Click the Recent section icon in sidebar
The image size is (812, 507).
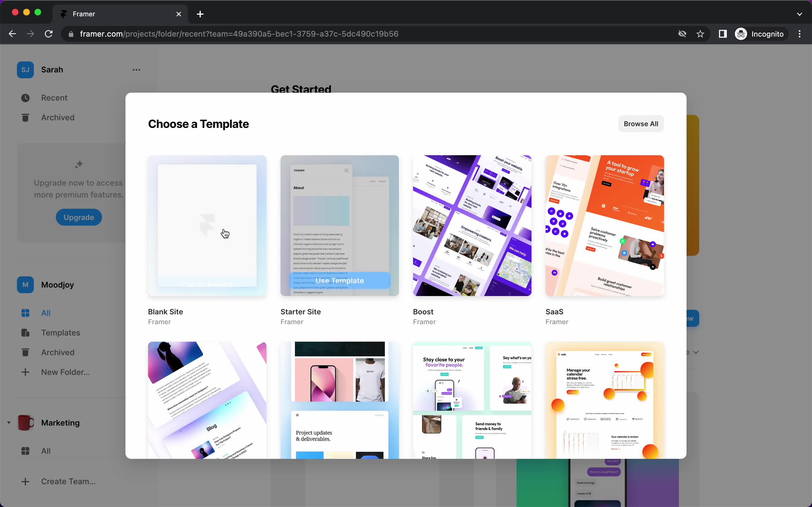[x=25, y=97]
